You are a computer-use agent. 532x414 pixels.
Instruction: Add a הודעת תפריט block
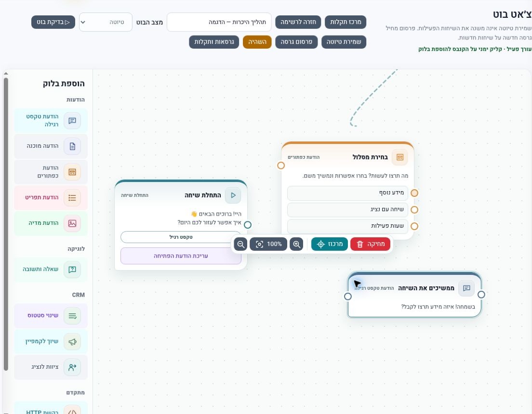[51, 198]
